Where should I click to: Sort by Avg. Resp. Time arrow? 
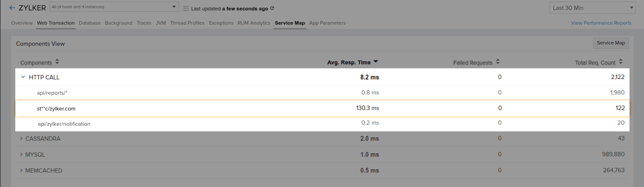(376, 62)
